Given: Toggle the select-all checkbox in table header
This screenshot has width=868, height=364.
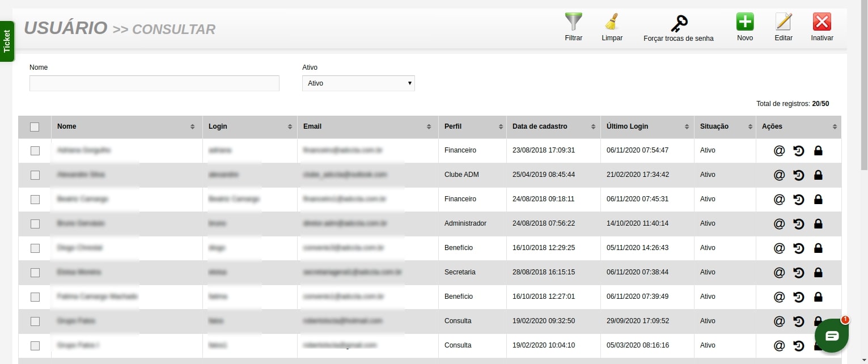Looking at the screenshot, I should point(35,127).
